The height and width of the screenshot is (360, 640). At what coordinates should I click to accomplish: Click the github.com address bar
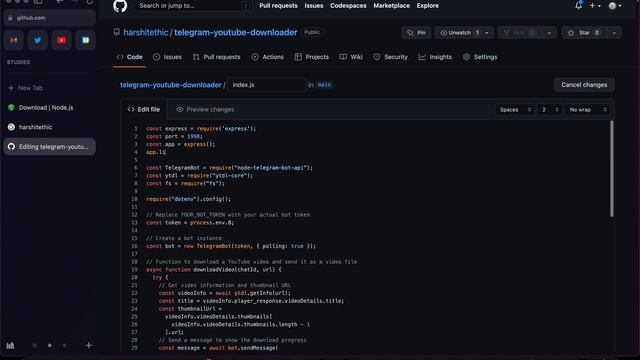point(49,18)
